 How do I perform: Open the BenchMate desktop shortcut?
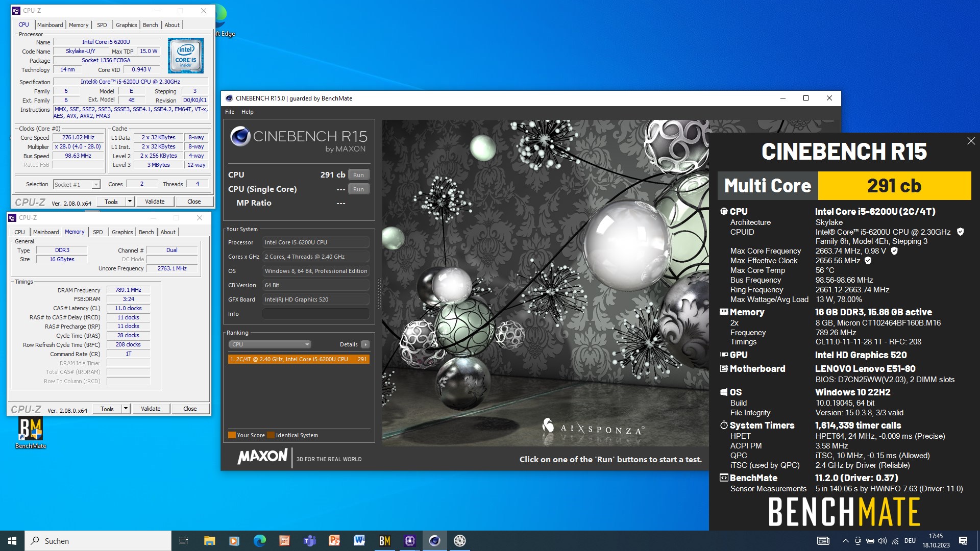(31, 433)
